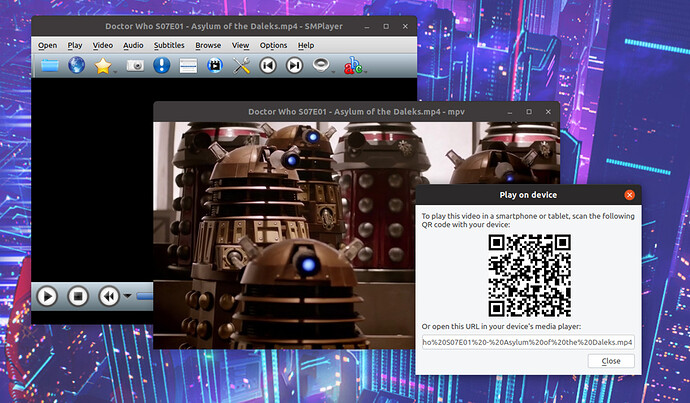The width and height of the screenshot is (690, 403).
Task: Open the Audio menu
Action: (133, 45)
